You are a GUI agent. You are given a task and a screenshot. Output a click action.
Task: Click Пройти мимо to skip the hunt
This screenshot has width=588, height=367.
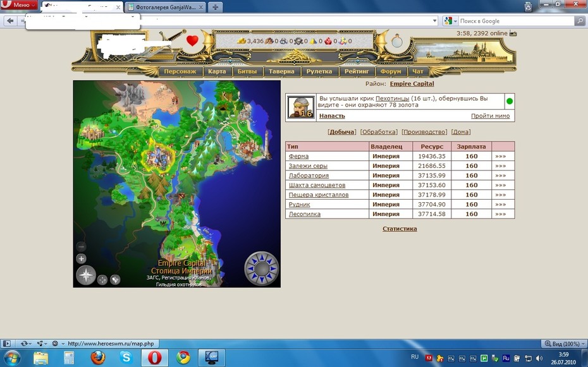point(490,116)
